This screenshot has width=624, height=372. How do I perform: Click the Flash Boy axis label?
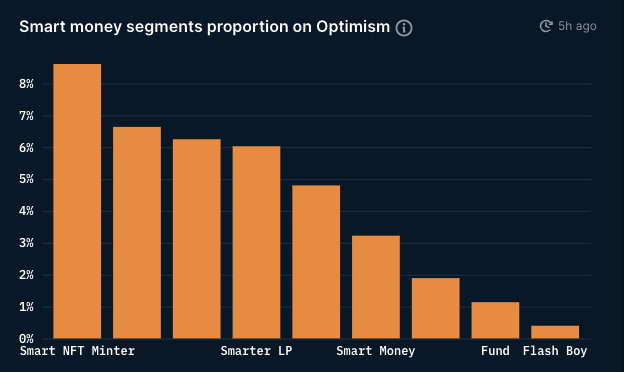coord(555,351)
